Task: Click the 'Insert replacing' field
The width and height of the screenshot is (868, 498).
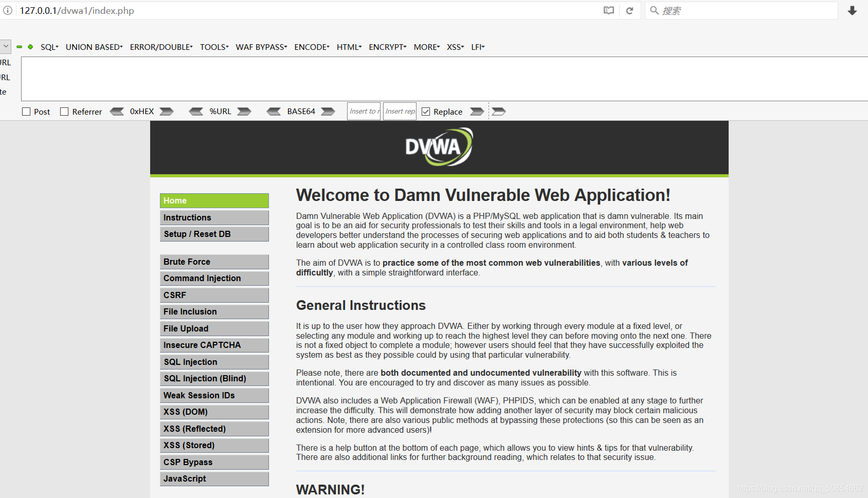Action: (400, 111)
